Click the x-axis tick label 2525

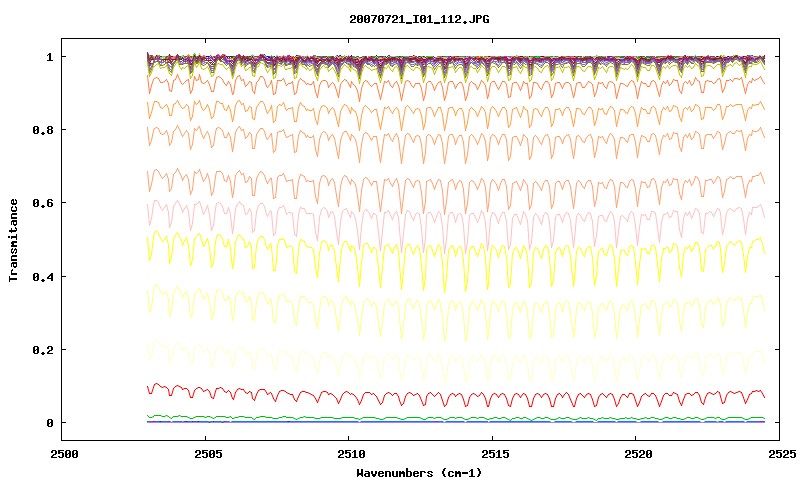point(782,454)
